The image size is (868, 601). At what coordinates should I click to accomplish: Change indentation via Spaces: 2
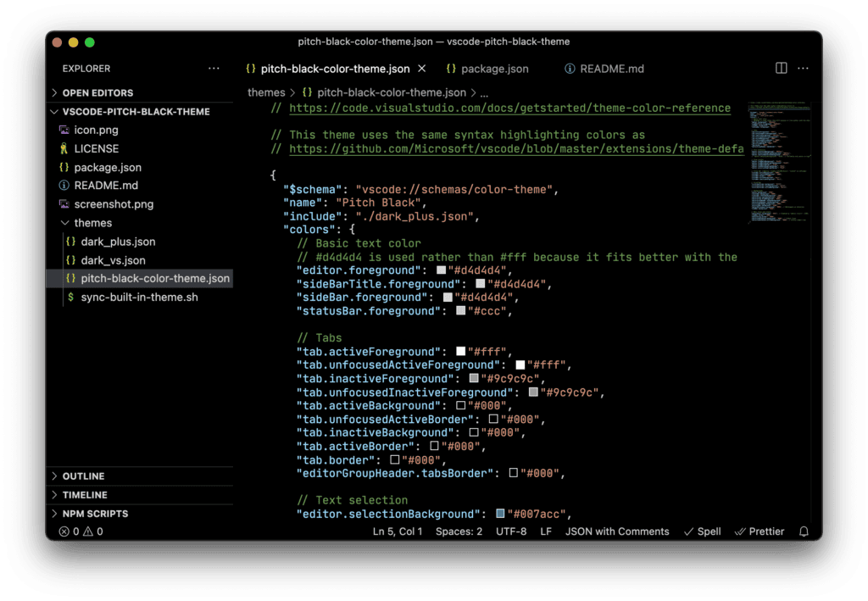[x=459, y=531]
